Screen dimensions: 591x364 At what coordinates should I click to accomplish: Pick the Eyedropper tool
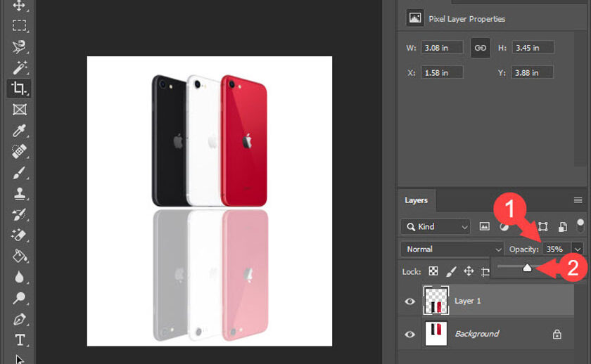19,130
